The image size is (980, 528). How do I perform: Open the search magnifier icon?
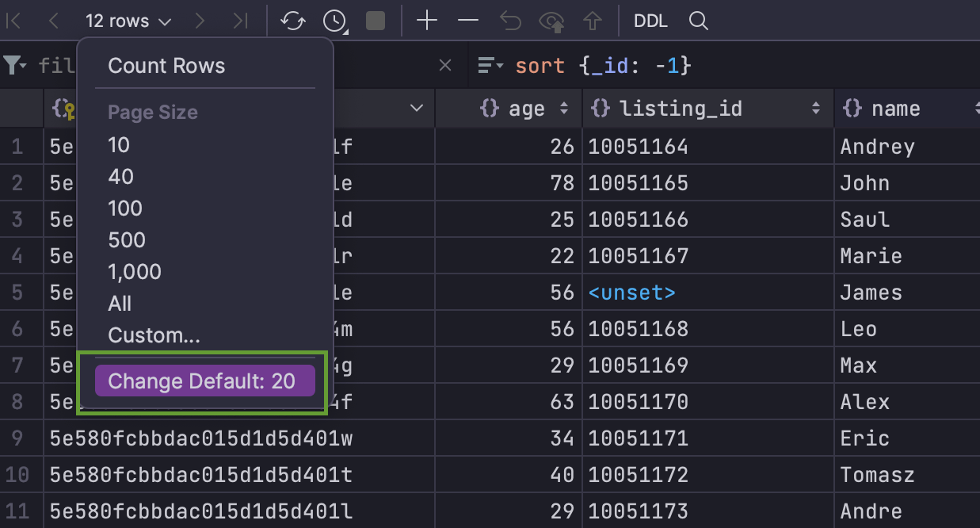[x=698, y=21]
